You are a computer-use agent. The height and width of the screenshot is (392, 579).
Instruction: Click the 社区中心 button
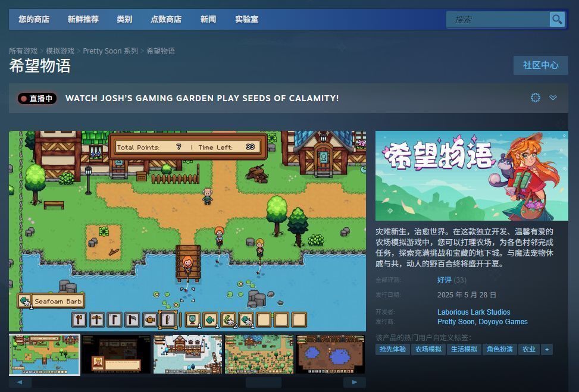pos(540,65)
